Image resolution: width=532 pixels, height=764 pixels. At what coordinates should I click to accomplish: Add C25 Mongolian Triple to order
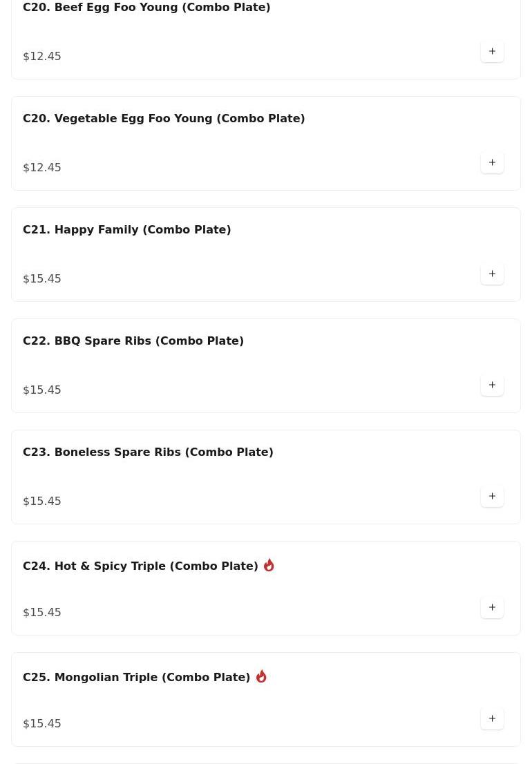tap(492, 719)
